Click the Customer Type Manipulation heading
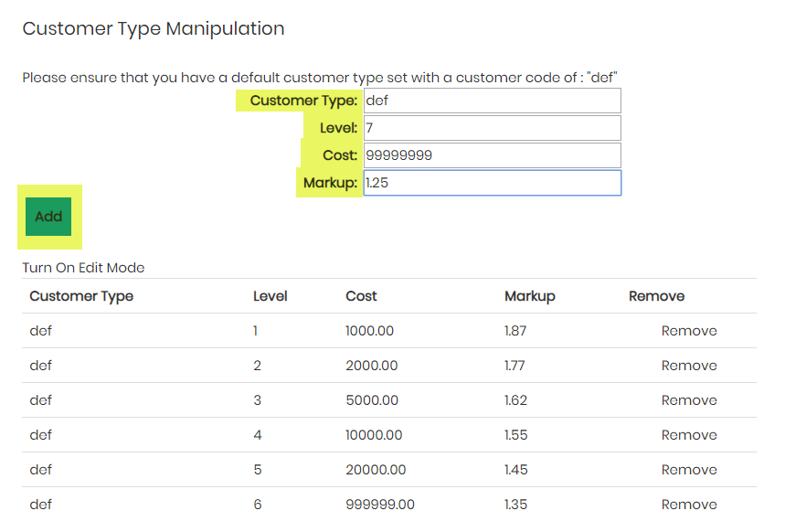This screenshot has height=532, width=785. click(154, 28)
